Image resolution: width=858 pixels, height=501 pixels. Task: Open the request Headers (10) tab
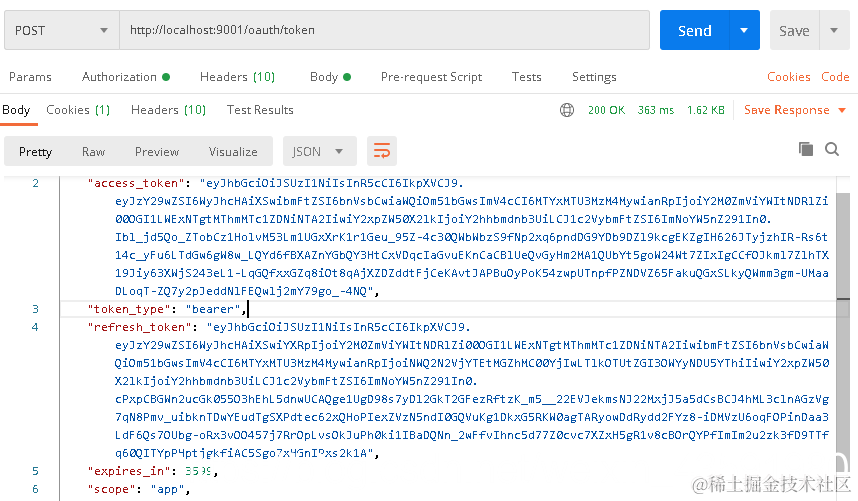click(x=237, y=77)
